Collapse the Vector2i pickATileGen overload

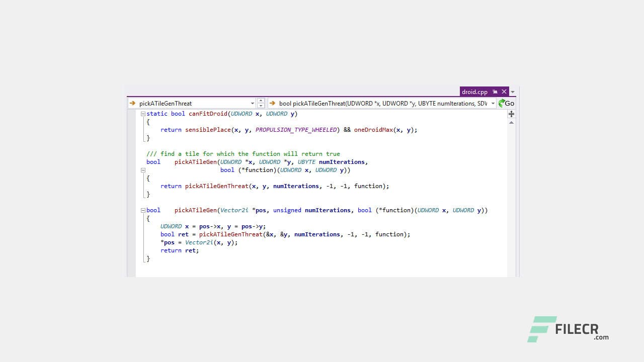tap(143, 210)
